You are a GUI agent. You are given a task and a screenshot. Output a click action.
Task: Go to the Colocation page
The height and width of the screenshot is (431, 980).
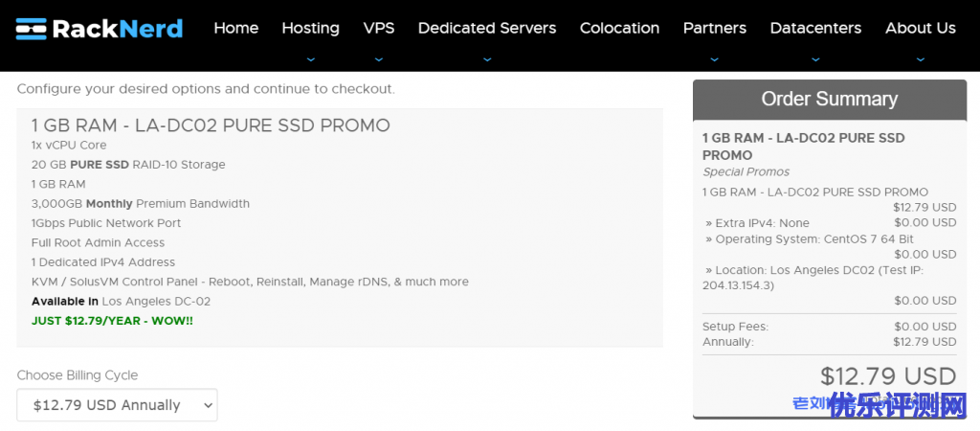pos(619,28)
